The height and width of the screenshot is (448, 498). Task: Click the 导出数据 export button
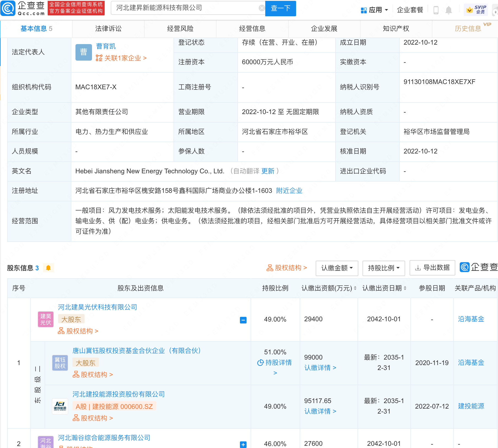[432, 268]
